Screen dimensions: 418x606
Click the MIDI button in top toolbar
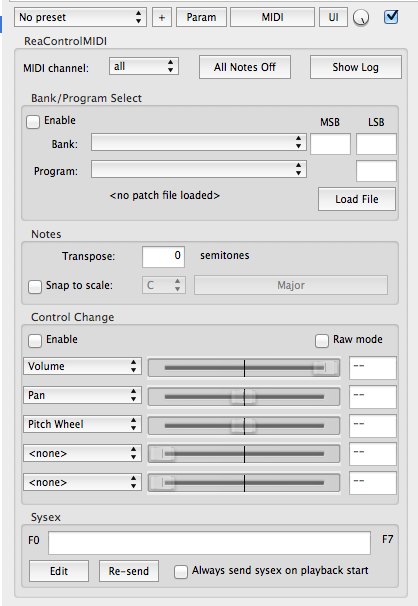[272, 17]
